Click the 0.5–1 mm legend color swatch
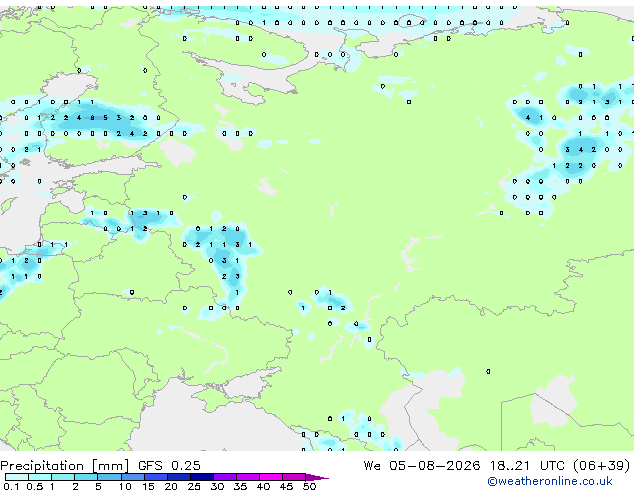Viewport: 634px width, 490px height. coord(40,477)
